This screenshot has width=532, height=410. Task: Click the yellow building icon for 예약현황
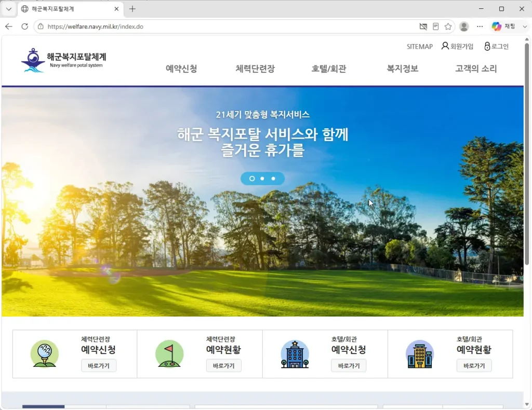(x=420, y=354)
